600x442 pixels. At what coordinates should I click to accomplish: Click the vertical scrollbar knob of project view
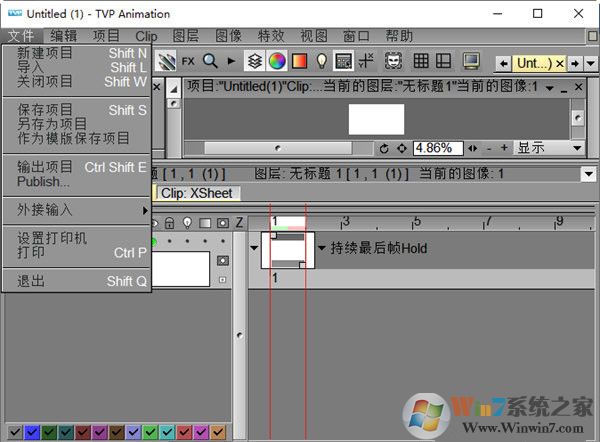click(578, 117)
